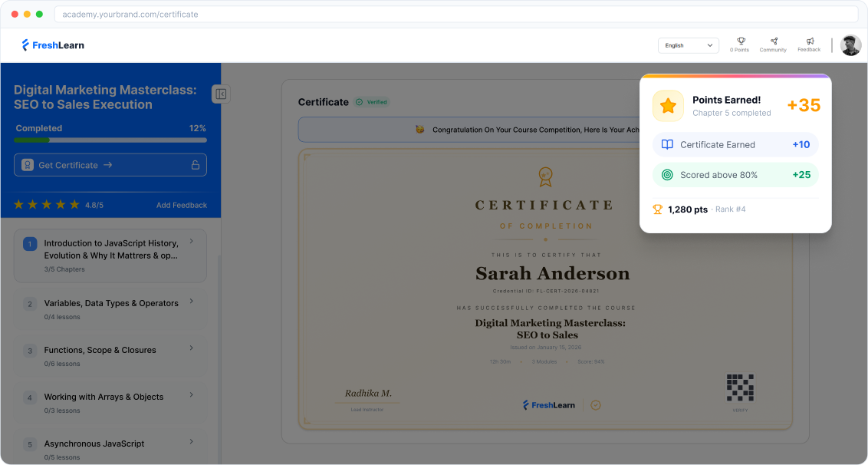Open the profile avatar menu

850,45
